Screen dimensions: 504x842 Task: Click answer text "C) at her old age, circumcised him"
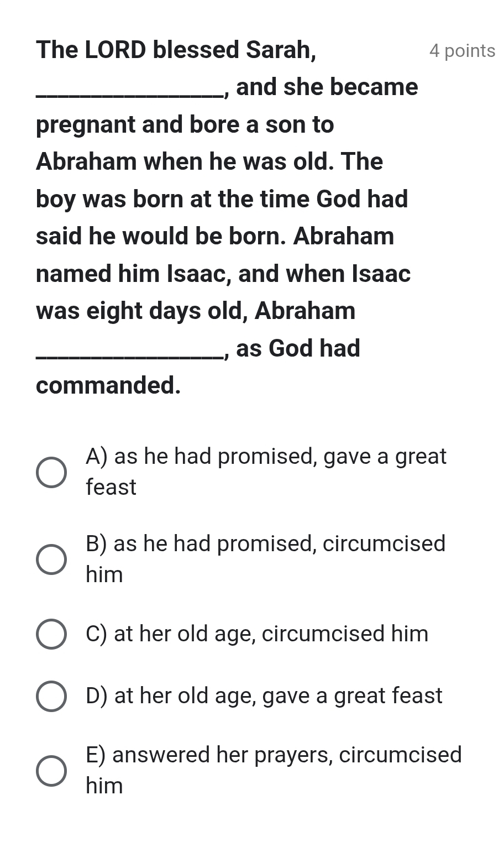(257, 634)
